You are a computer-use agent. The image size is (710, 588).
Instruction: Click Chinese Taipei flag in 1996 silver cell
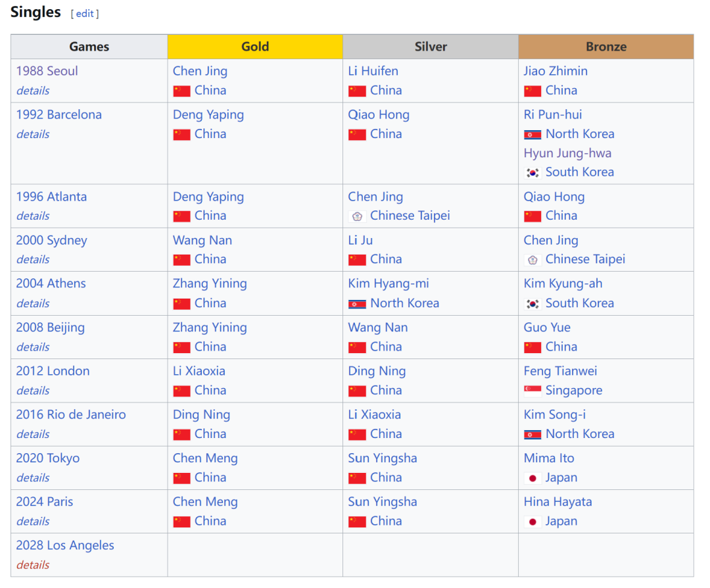[357, 216]
